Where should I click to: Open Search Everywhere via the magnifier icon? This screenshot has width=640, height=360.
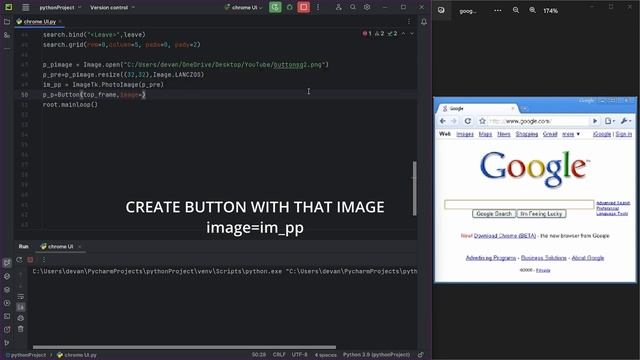(353, 7)
